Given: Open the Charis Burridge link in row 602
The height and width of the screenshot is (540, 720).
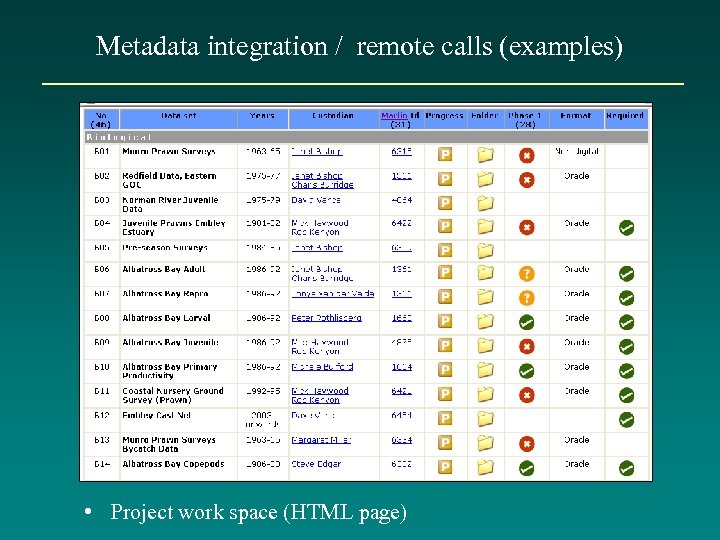Looking at the screenshot, I should (322, 185).
